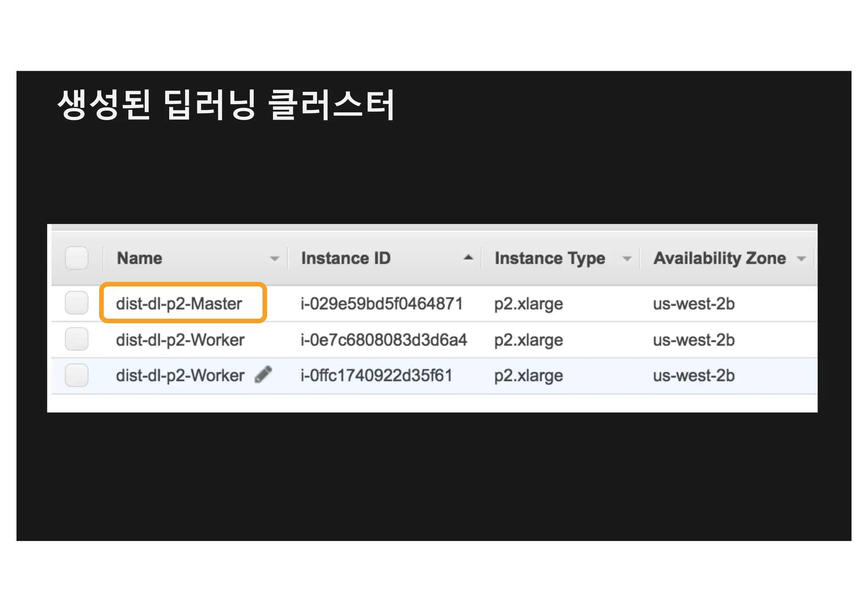Click us-west-2b for instance i-0e7c6808083d3d6a4
Image resolution: width=868 pixels, height=613 pixels.
694,340
